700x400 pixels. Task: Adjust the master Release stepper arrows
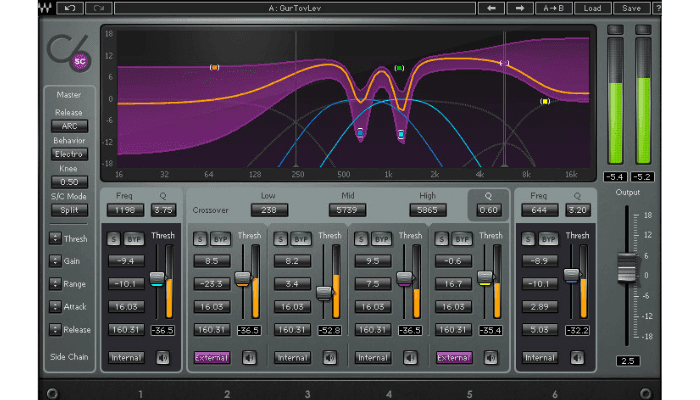point(55,329)
